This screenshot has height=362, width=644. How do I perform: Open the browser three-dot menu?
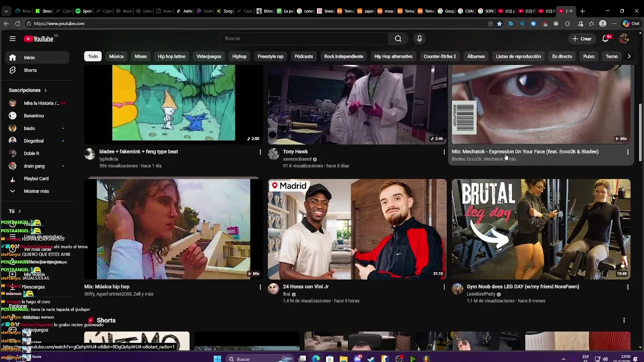(614, 24)
